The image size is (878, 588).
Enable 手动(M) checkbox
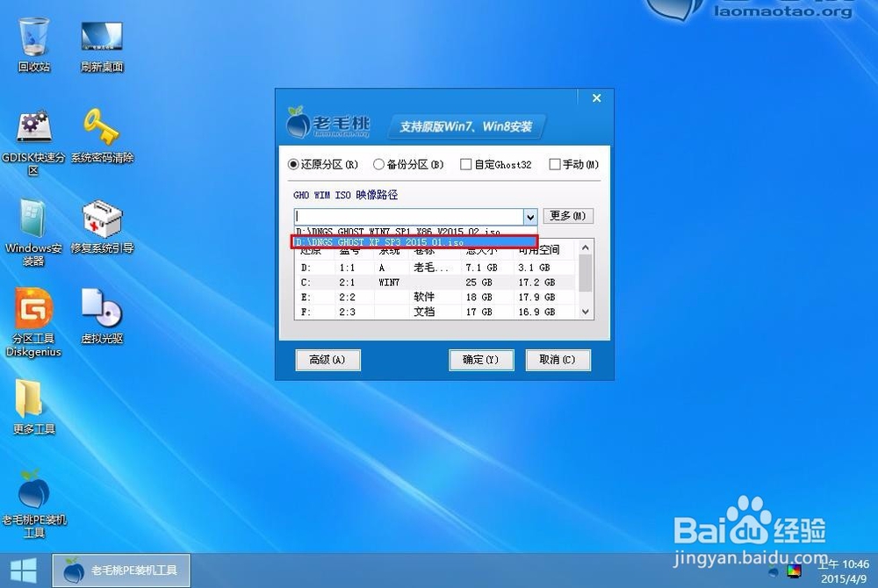[574, 164]
